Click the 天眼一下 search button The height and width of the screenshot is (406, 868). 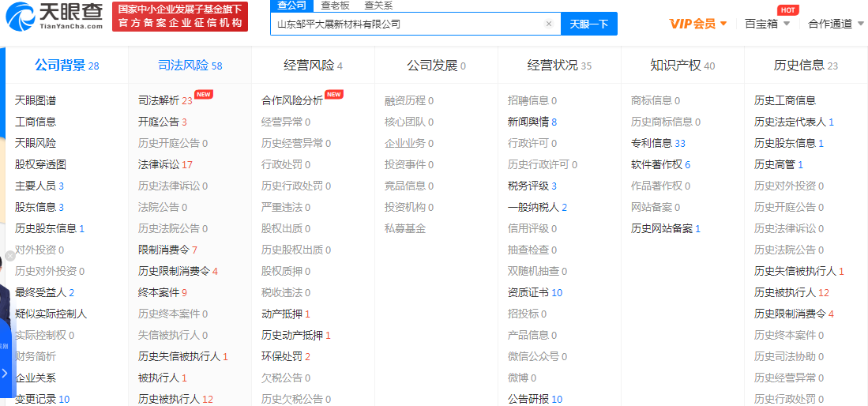coord(589,24)
